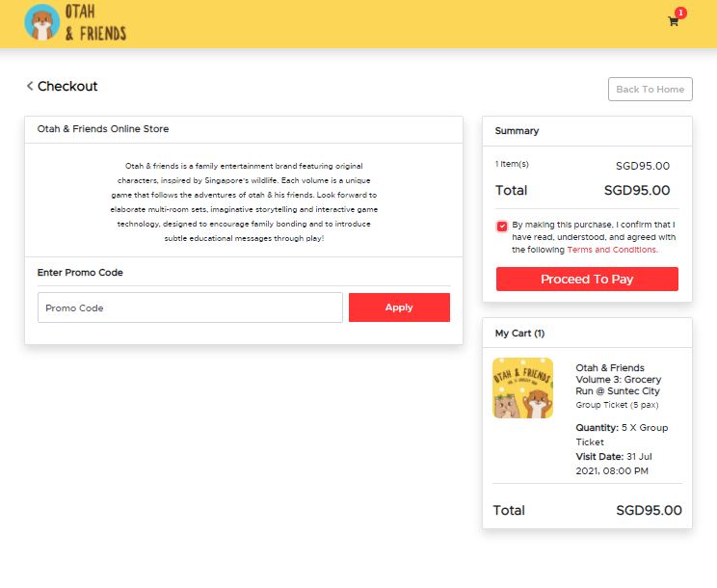Click the Enter Promo Code label
The width and height of the screenshot is (717, 588).
pos(80,273)
